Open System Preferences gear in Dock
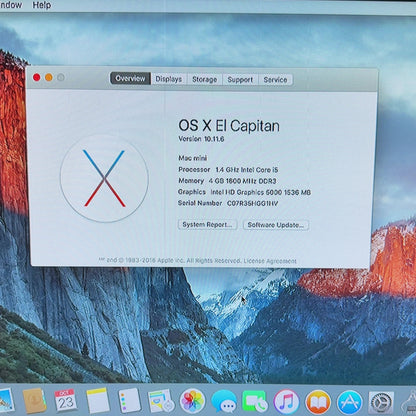The width and height of the screenshot is (416, 416). (381, 403)
